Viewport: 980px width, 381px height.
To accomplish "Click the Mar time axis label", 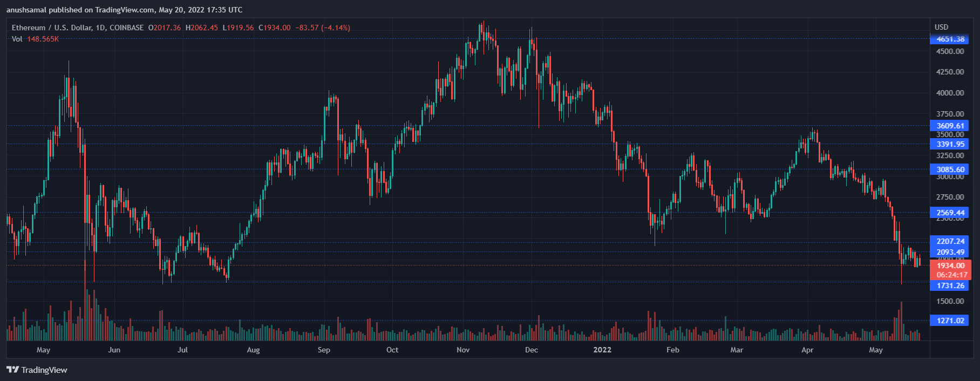I will [737, 350].
